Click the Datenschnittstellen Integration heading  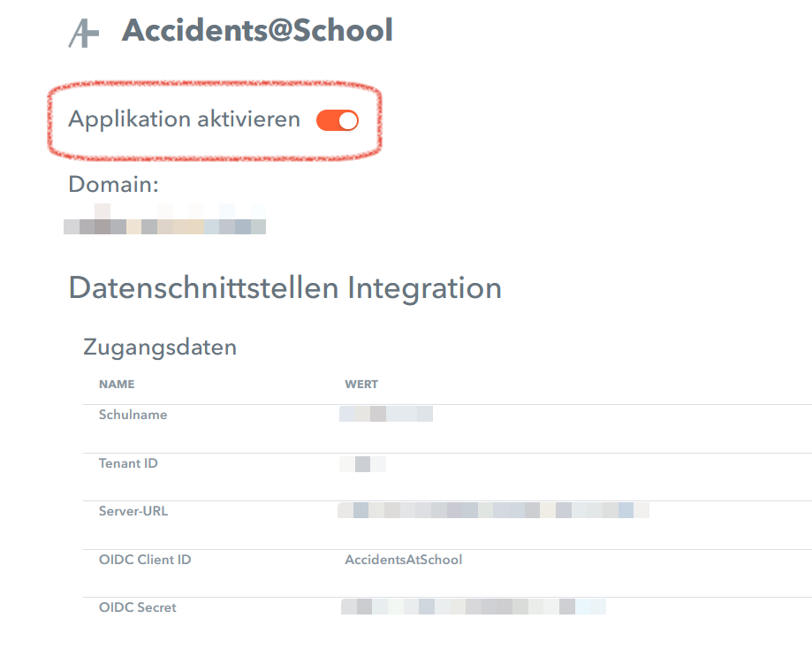click(x=285, y=287)
